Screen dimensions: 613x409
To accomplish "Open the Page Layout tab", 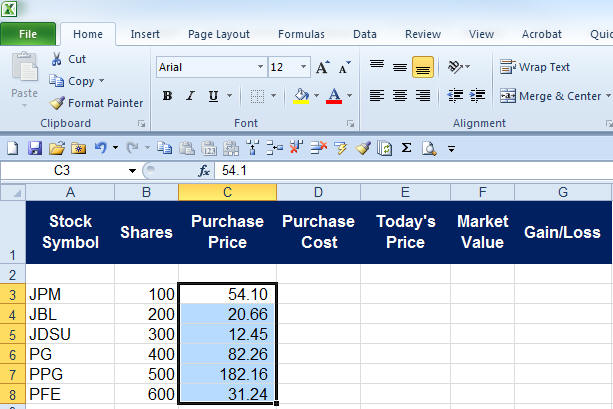I will (x=218, y=34).
